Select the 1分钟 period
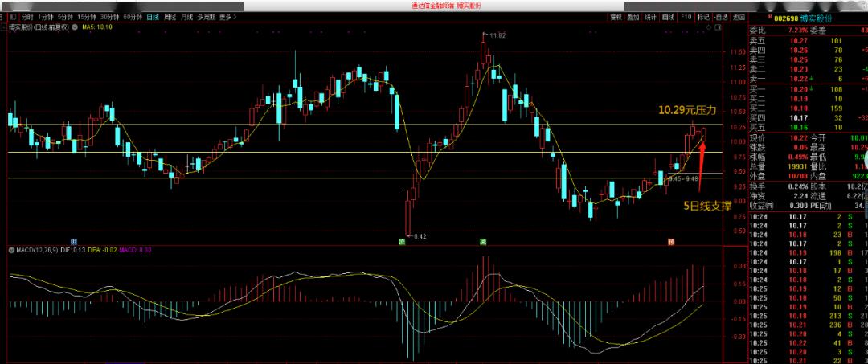Viewport: 868px width, 364px height. (45, 17)
